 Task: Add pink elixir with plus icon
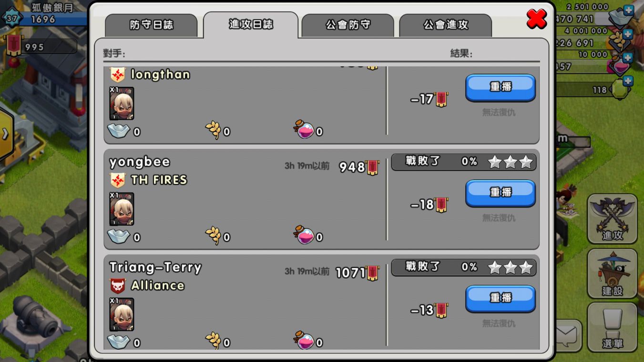628,58
